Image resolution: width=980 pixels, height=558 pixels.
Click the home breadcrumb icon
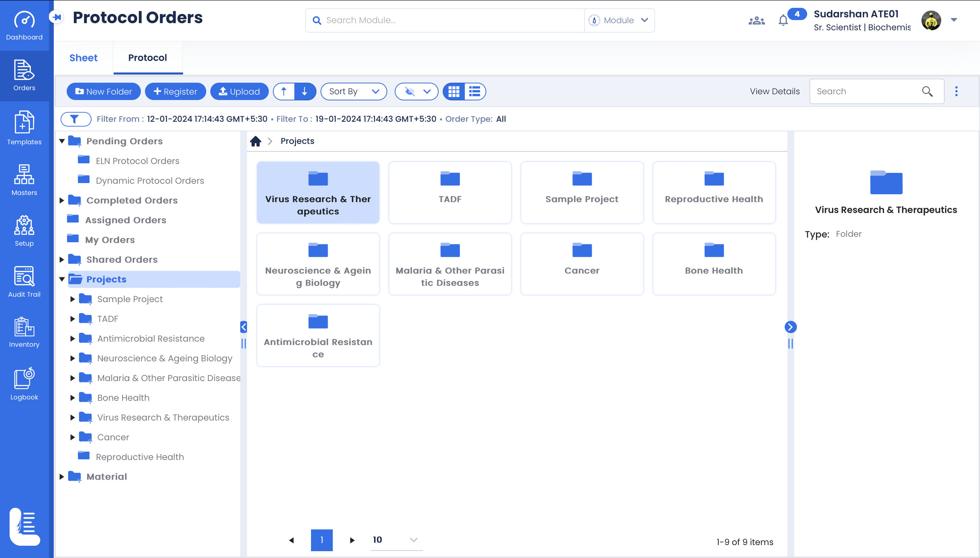tap(256, 141)
